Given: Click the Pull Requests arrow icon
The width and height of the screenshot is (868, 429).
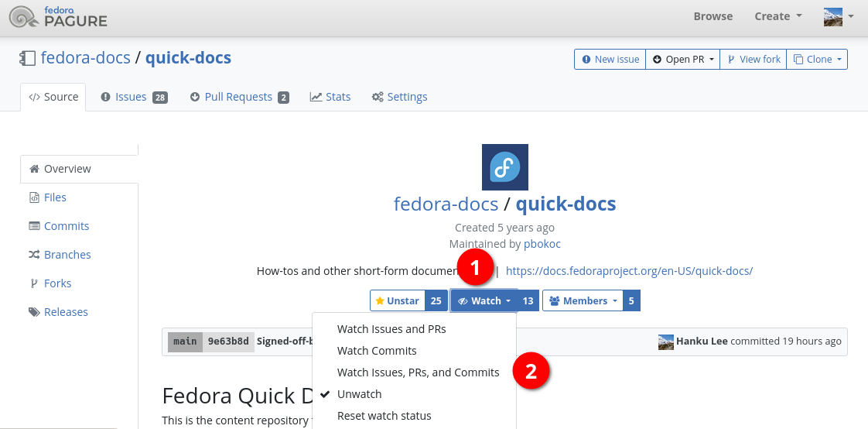Looking at the screenshot, I should coord(195,97).
